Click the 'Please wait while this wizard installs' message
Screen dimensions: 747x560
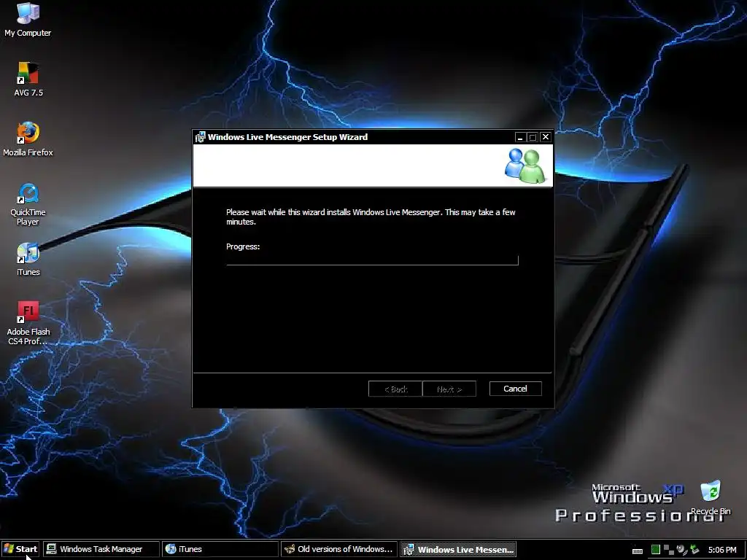click(x=371, y=217)
